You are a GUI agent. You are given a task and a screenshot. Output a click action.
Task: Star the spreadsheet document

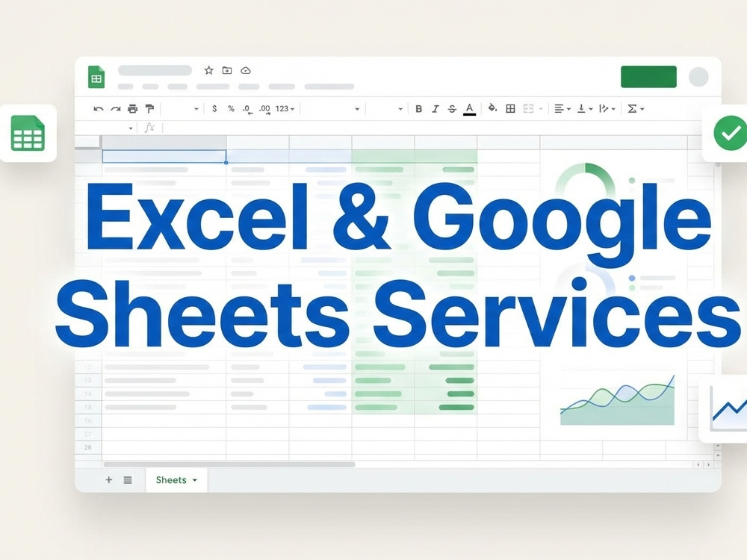pos(208,70)
